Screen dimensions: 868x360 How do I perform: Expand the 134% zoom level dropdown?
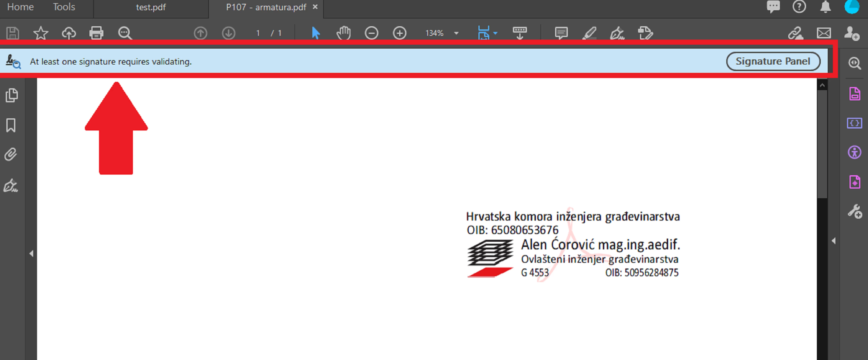456,33
